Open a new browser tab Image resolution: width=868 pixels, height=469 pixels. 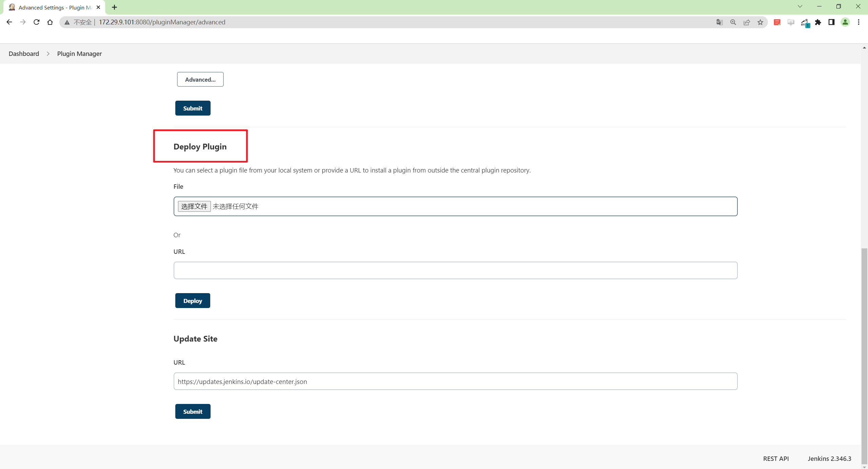coord(114,7)
